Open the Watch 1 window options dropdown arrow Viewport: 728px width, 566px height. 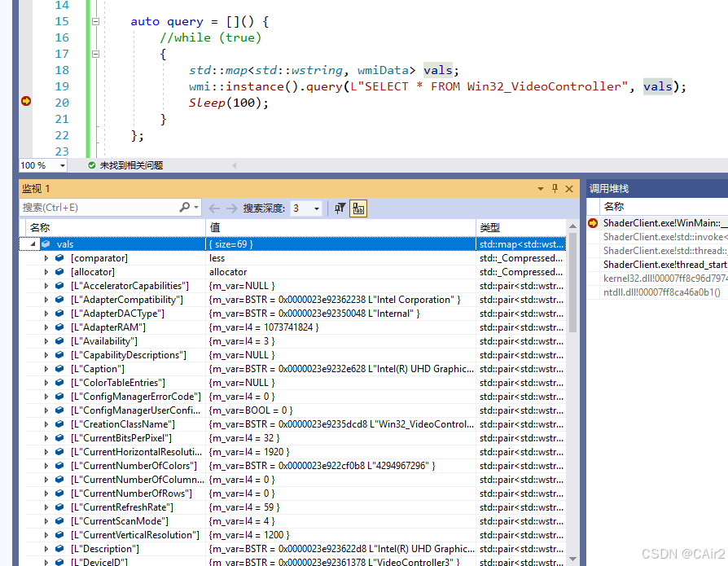click(541, 188)
